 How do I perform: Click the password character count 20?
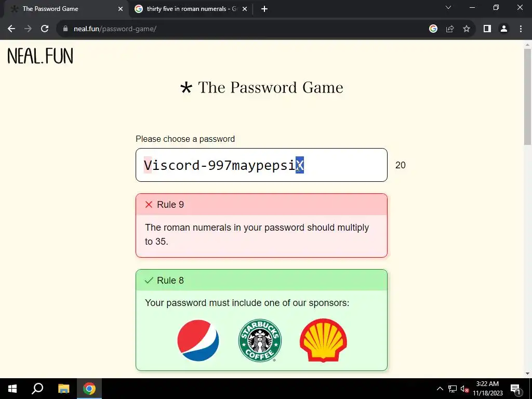[x=401, y=165]
